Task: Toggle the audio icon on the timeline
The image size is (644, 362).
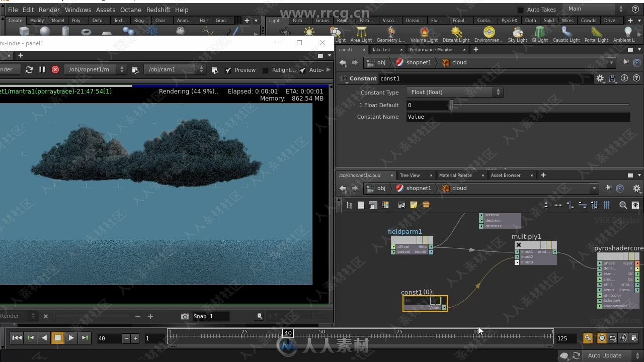Action: click(623, 338)
